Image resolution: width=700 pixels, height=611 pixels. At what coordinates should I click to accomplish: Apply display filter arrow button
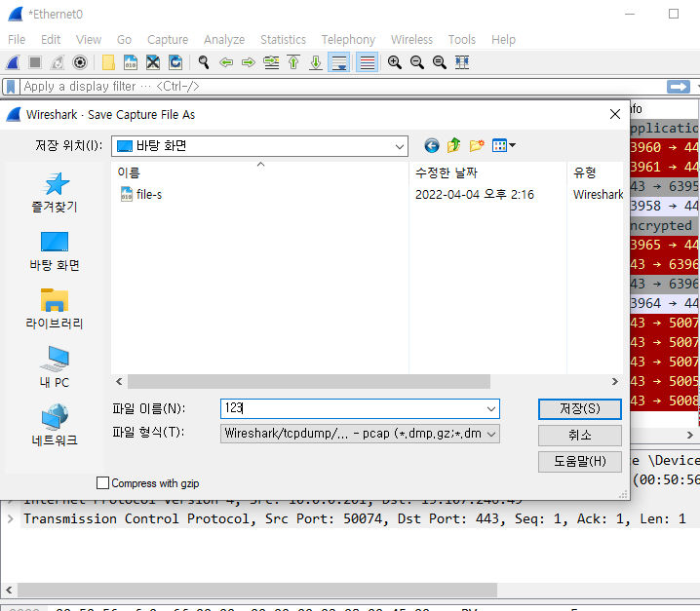tap(679, 87)
